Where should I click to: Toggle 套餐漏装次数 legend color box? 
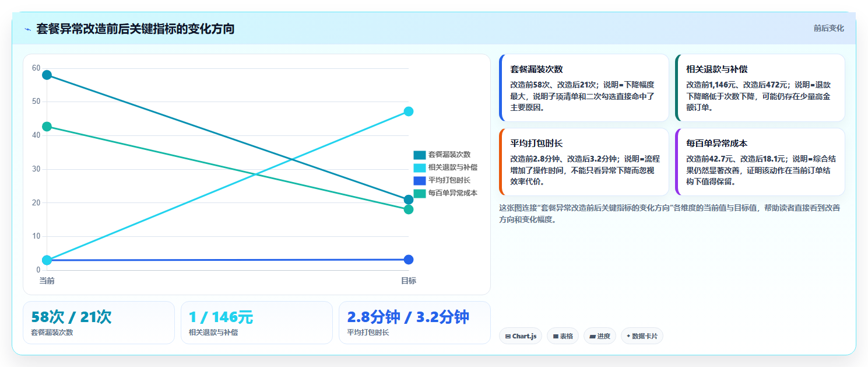(x=420, y=155)
